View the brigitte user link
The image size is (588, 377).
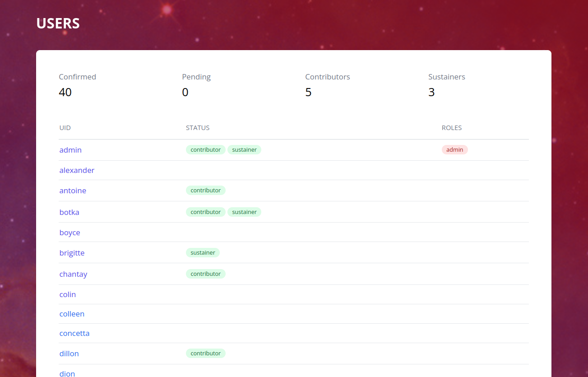pyautogui.click(x=72, y=253)
